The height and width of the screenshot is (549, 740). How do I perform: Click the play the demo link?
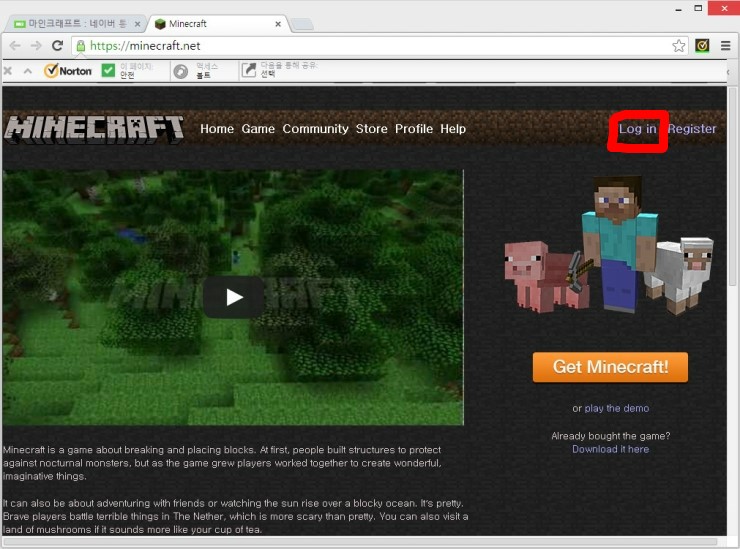(x=617, y=408)
